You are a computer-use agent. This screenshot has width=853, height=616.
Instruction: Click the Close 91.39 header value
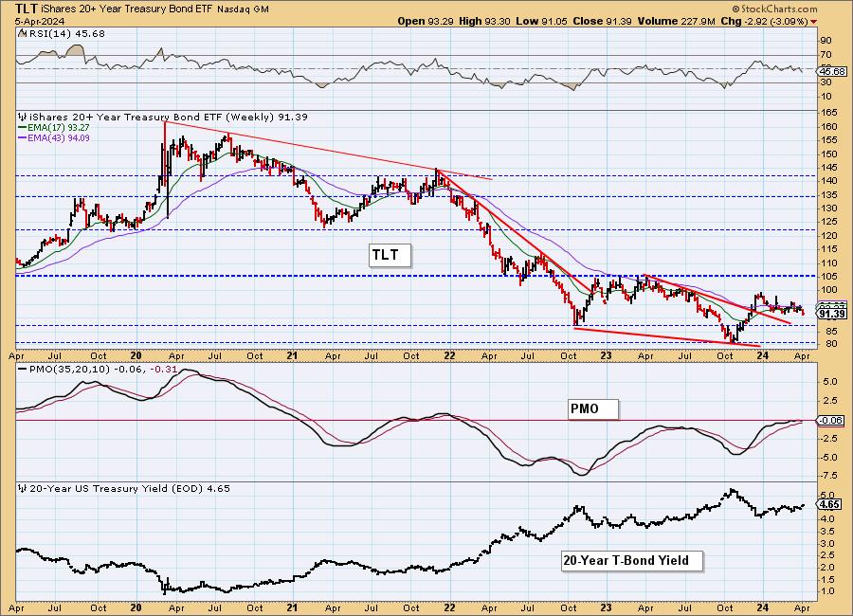602,21
